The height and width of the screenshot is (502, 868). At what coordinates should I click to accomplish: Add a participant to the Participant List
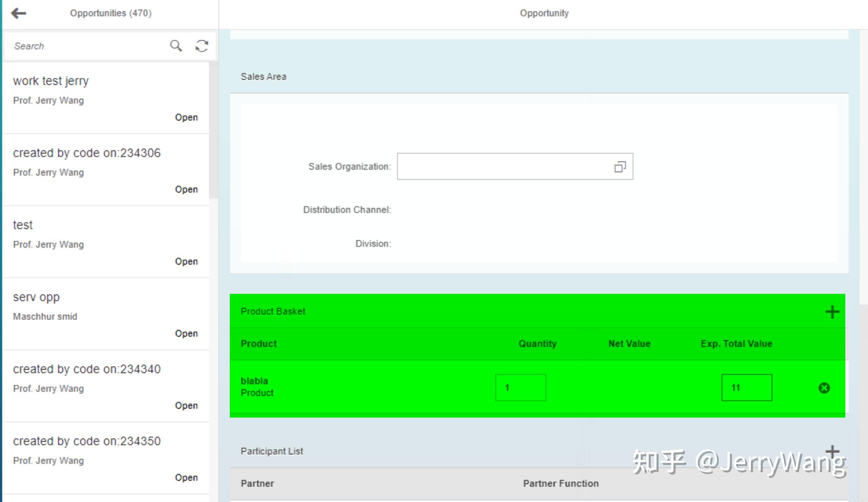(x=832, y=451)
